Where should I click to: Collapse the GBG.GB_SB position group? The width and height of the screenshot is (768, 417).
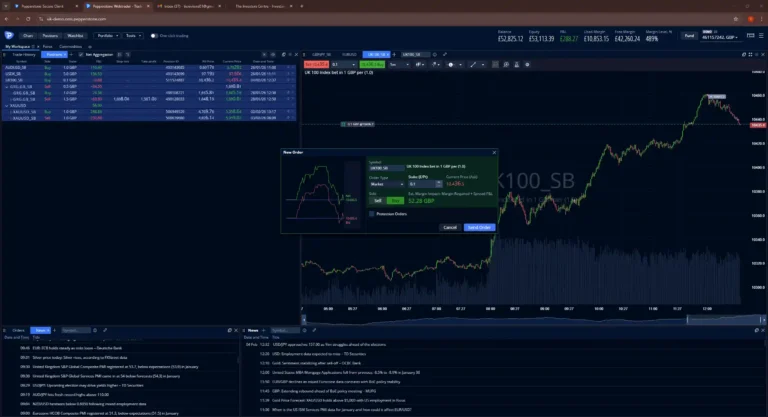coord(7,87)
